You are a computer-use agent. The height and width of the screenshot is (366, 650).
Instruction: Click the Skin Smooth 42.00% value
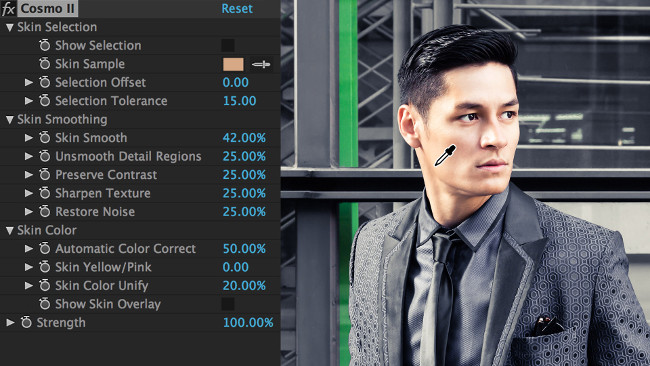pyautogui.click(x=244, y=138)
